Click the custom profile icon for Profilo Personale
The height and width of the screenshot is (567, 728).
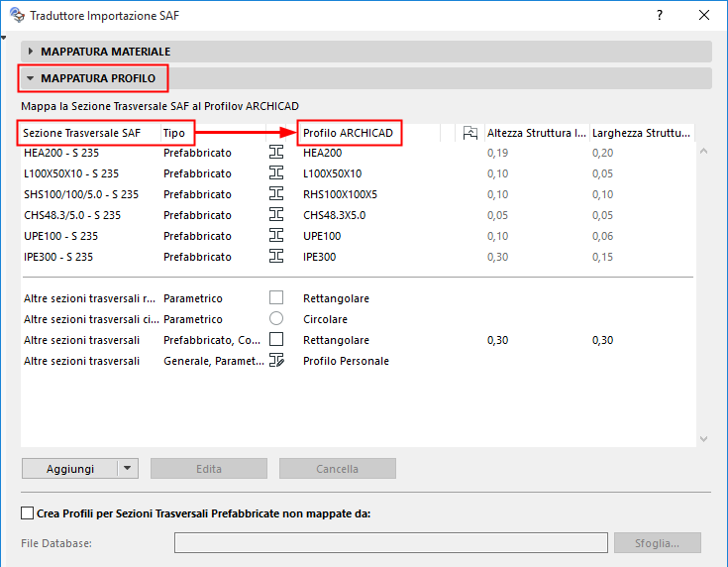point(276,360)
